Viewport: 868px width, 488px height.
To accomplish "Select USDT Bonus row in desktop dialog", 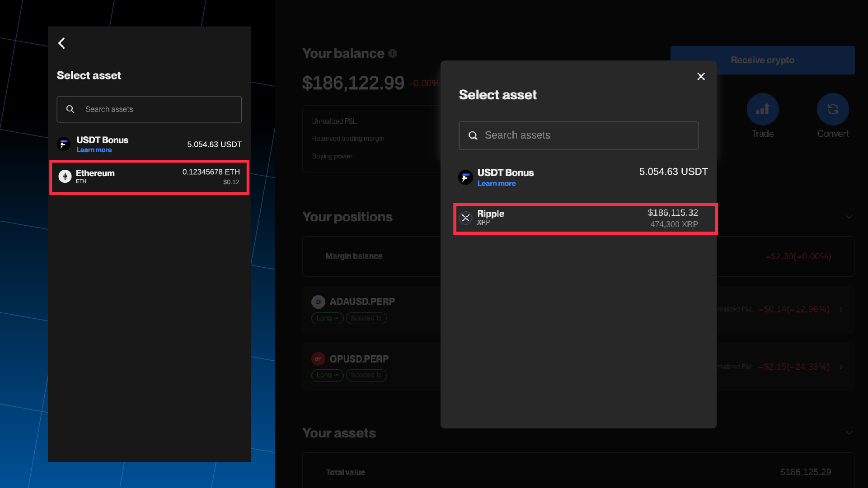I will [583, 177].
